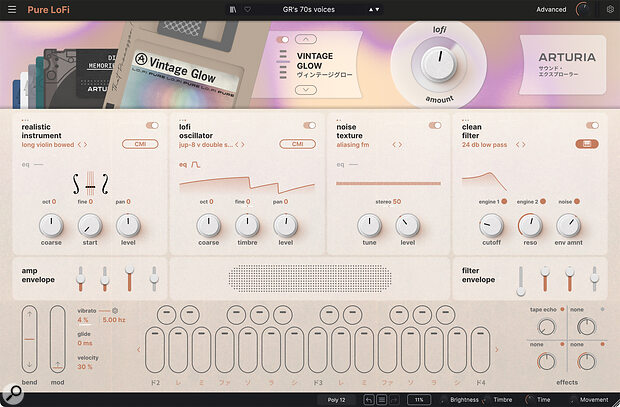Click the velocity 30 % value
This screenshot has width=620, height=407.
[x=85, y=367]
